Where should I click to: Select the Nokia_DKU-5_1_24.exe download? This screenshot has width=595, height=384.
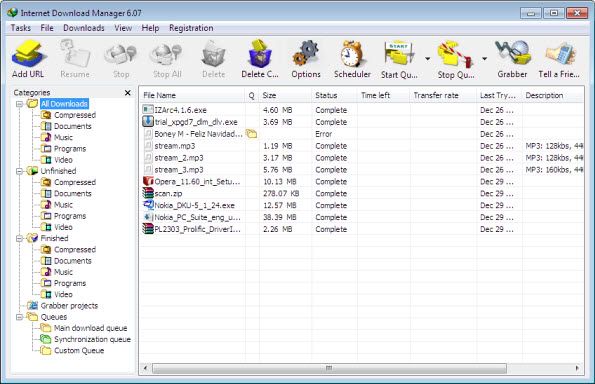(x=362, y=206)
